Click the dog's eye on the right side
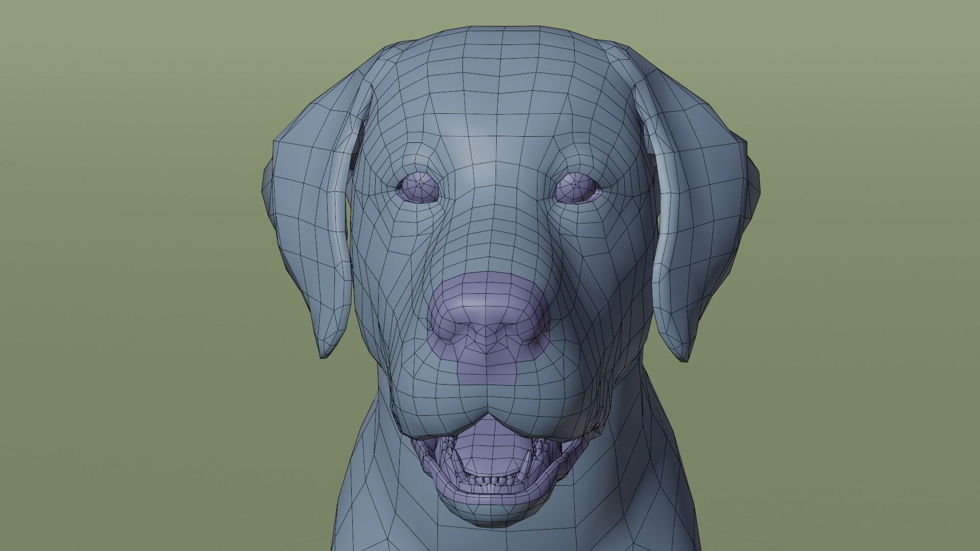 point(578,187)
